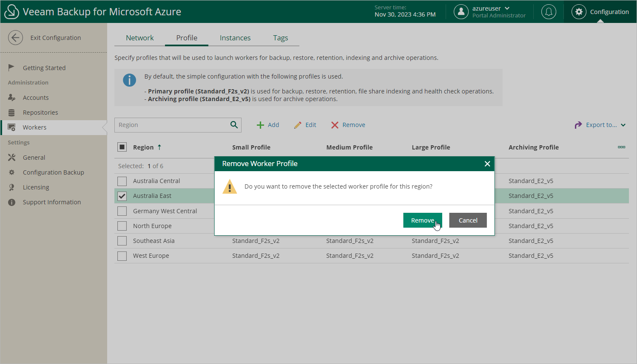Check the West Europe row checkbox
This screenshot has height=364, width=637.
[x=122, y=256]
